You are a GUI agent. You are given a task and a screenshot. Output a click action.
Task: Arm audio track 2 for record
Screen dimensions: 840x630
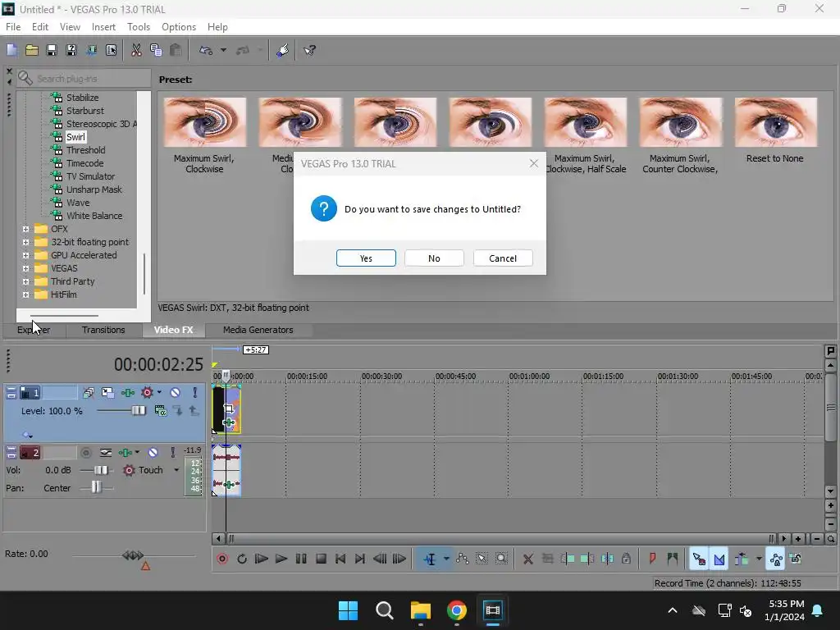(x=85, y=453)
